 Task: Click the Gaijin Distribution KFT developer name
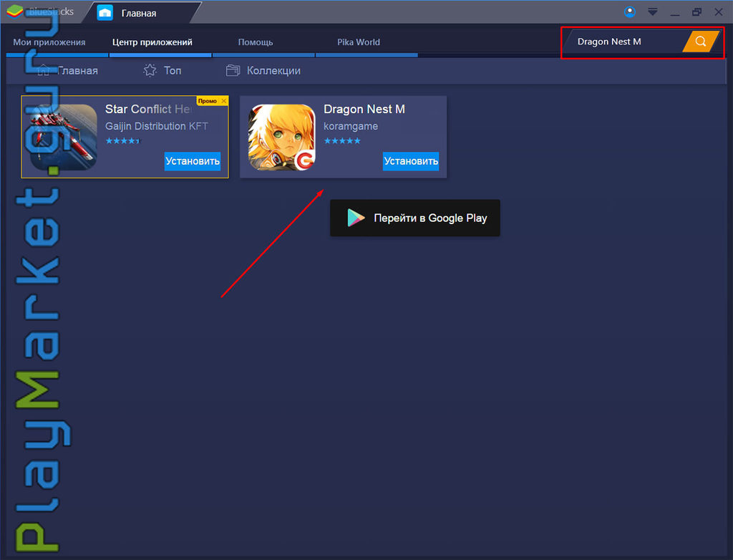[157, 126]
